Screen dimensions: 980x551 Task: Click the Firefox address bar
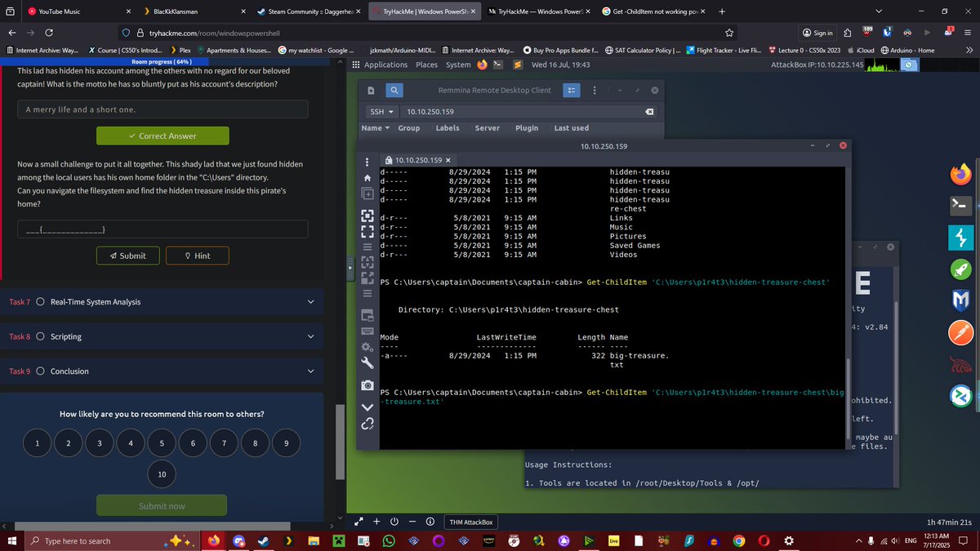click(429, 33)
